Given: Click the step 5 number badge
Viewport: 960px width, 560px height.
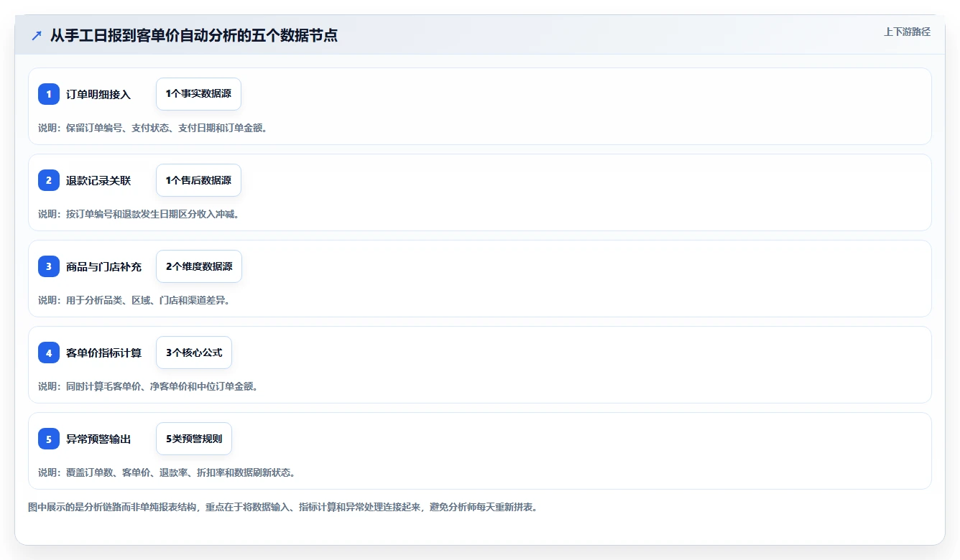Looking at the screenshot, I should pyautogui.click(x=49, y=439).
